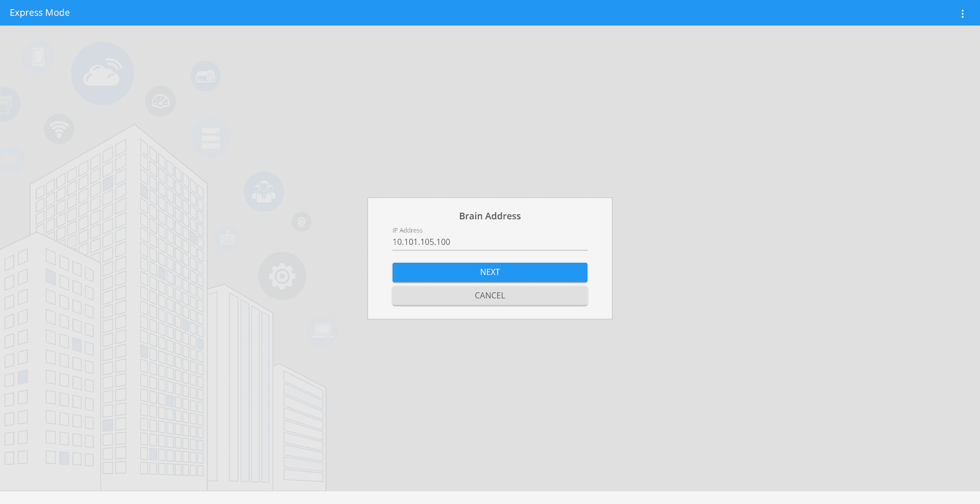Click the cloud with signal icon
Screen dimensions: 980x504
point(103,74)
